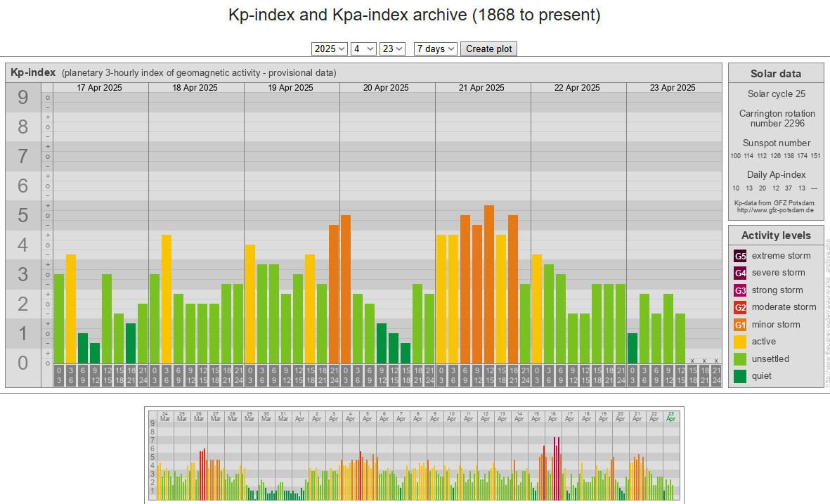830x504 pixels.
Task: Click the 'minor storm' legend label
Action: tap(776, 325)
